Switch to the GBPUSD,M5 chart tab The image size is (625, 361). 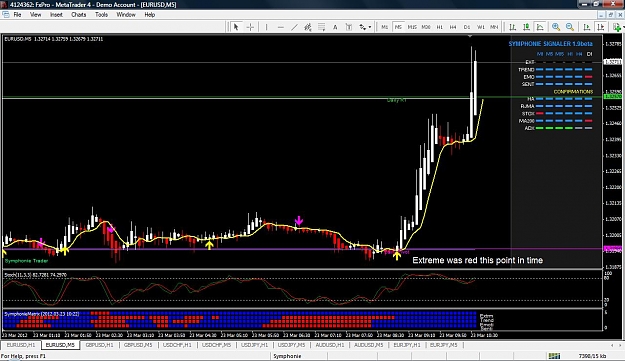pos(138,345)
